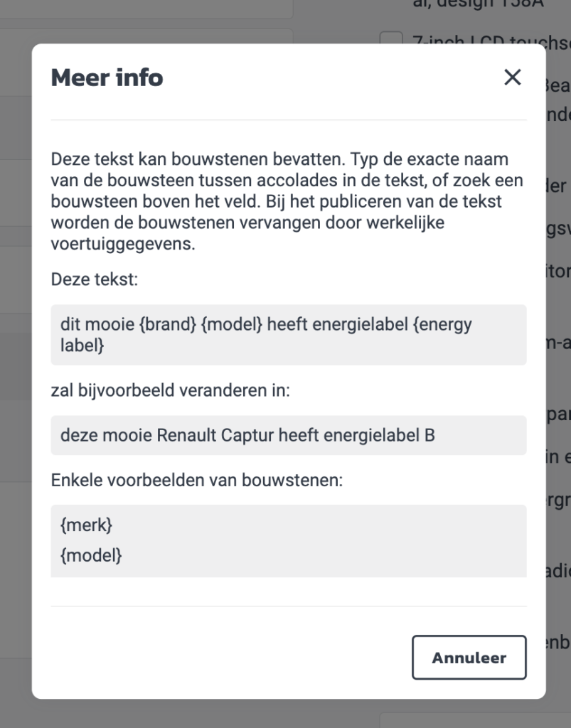The height and width of the screenshot is (728, 571).
Task: Click the Annuleer button
Action: [469, 658]
